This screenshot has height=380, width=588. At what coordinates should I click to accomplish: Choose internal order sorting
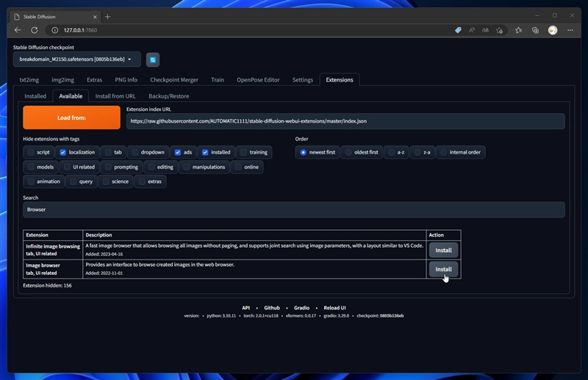point(444,152)
